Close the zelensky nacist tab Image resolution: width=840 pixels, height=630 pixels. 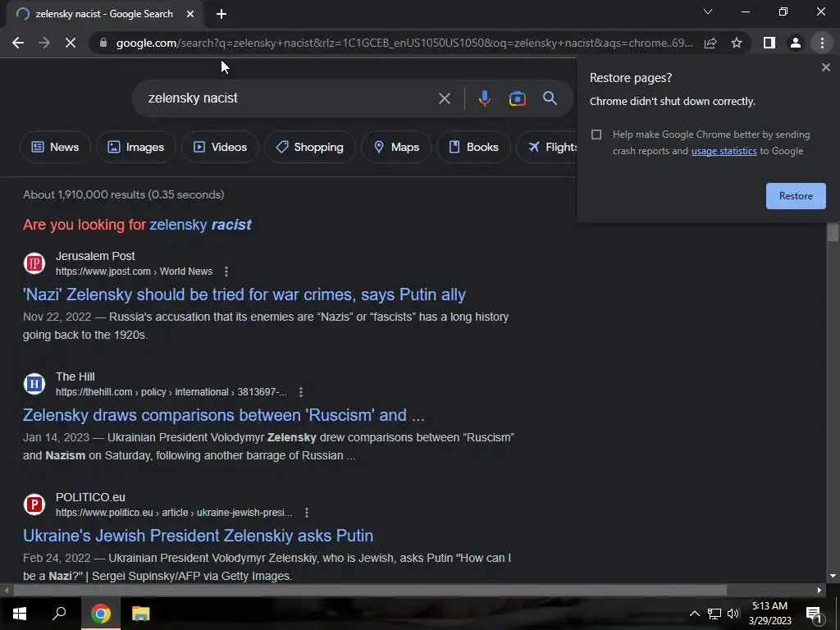point(190,15)
